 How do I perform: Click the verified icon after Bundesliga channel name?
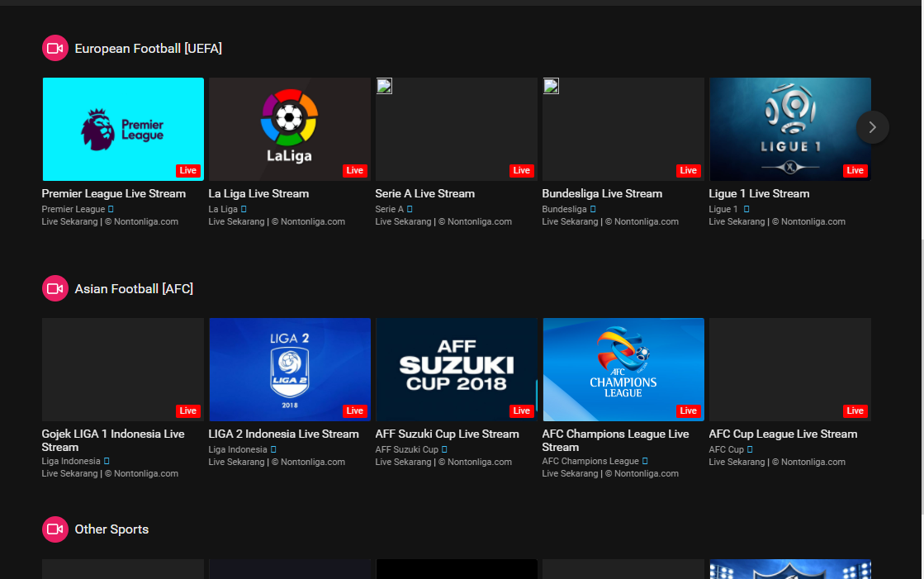pos(593,209)
